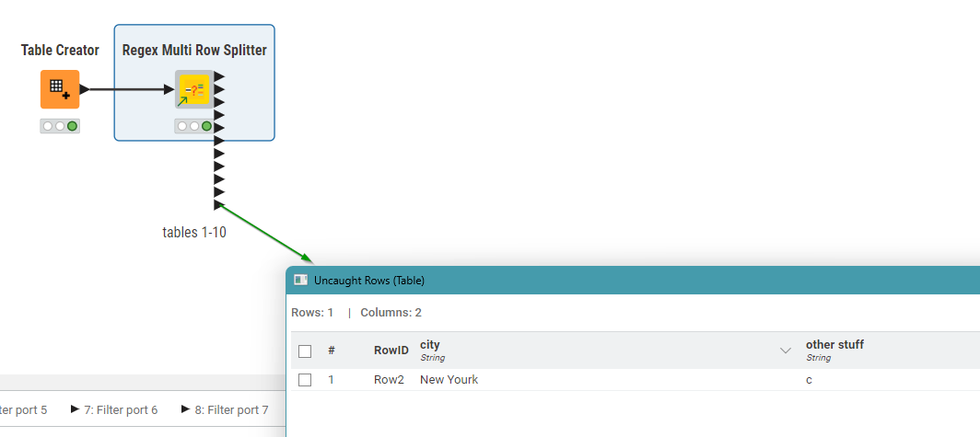The width and height of the screenshot is (980, 437).
Task: Click the topmost Regex Splitter output port
Action: [x=219, y=76]
